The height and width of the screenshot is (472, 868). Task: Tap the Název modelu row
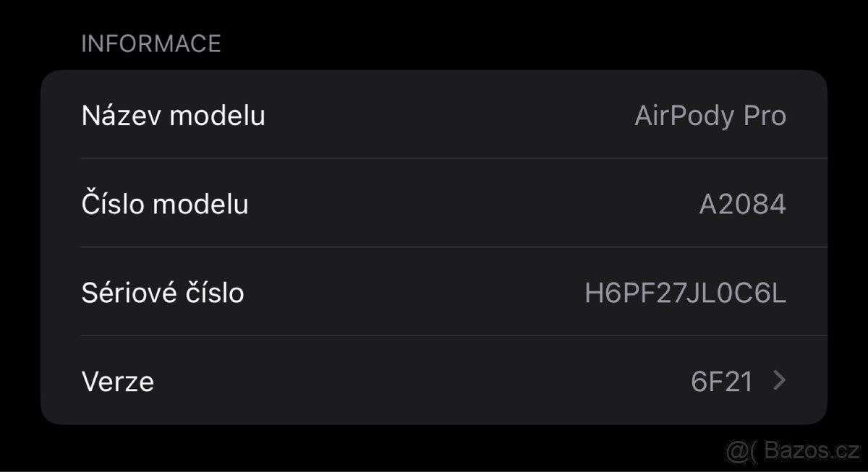(x=434, y=115)
